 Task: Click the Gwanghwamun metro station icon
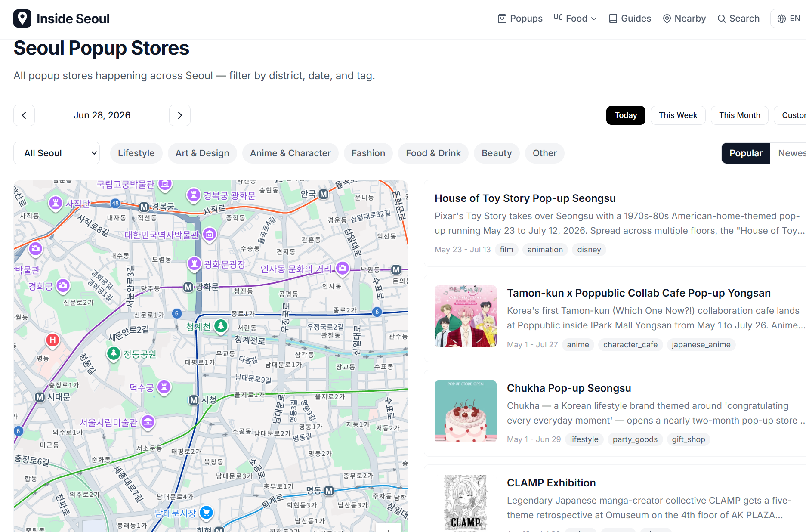(x=188, y=287)
